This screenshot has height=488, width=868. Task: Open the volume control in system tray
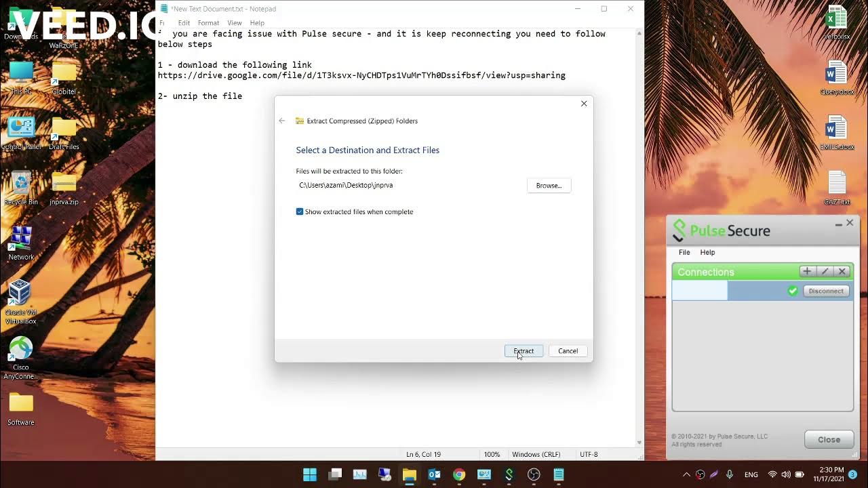coord(786,474)
